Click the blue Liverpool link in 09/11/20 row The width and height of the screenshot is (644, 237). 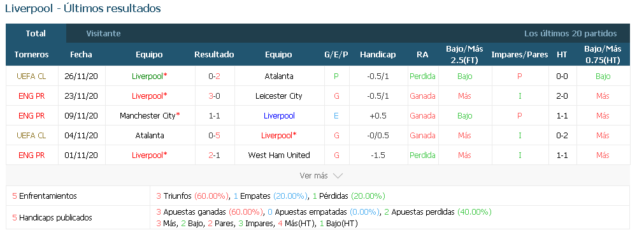click(279, 116)
